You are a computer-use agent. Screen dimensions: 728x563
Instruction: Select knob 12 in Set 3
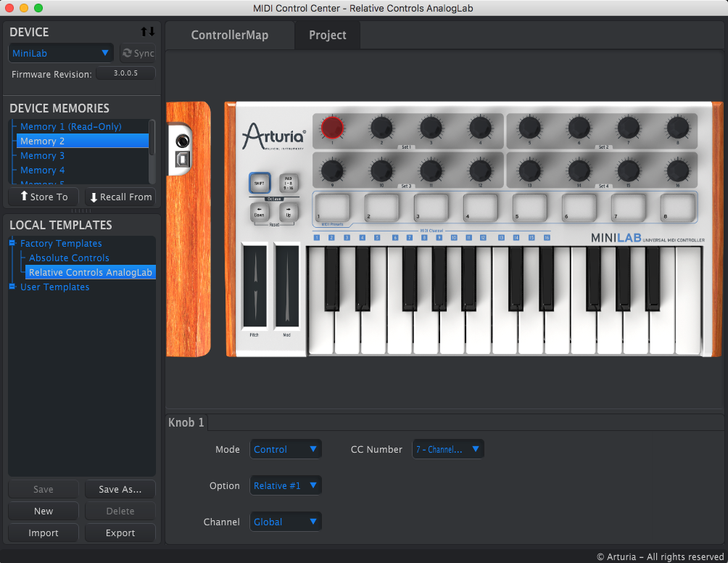480,170
